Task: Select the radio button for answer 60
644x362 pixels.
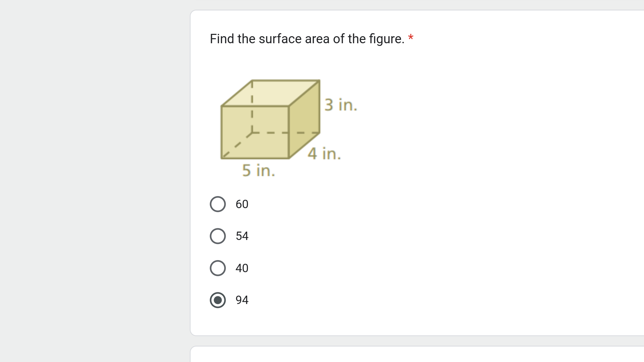Action: 218,204
